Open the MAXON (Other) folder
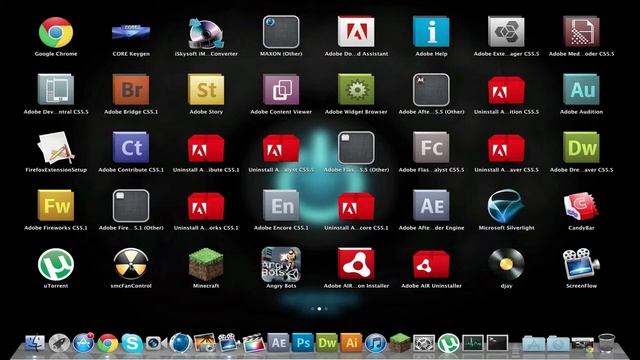This screenshot has width=640, height=360. [281, 32]
